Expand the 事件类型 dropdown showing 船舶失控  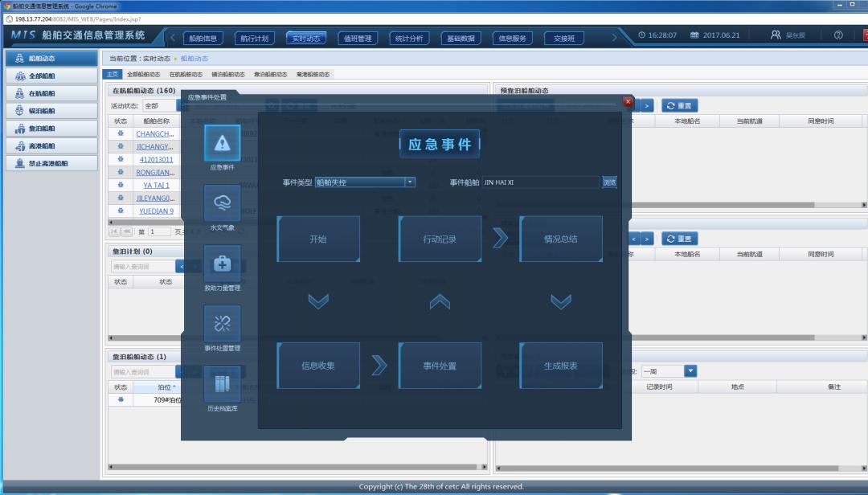410,182
